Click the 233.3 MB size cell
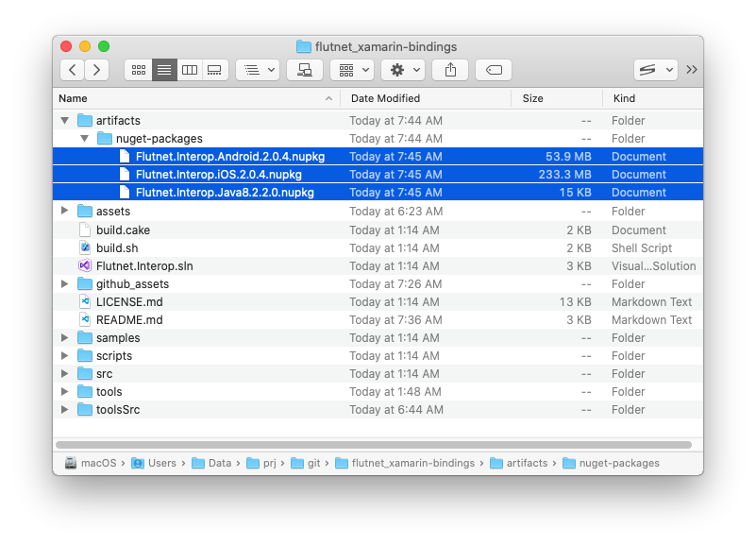 click(564, 174)
